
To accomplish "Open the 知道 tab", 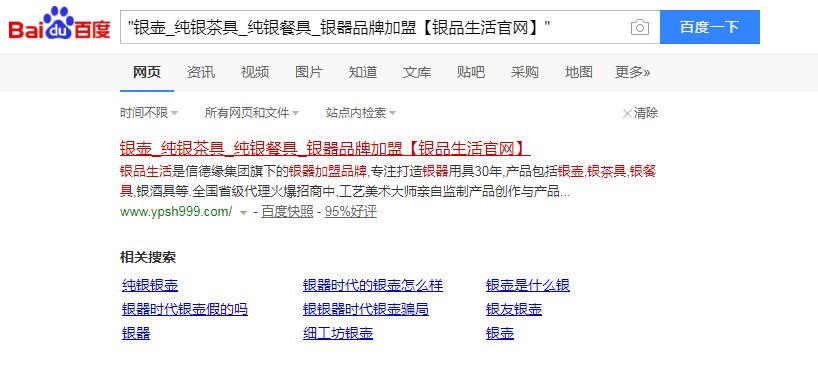I will (363, 72).
